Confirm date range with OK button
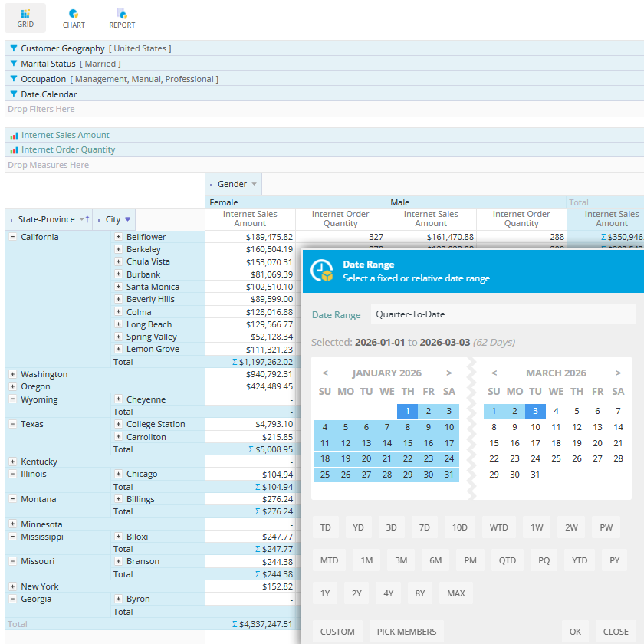This screenshot has height=644, width=644. pos(575,632)
